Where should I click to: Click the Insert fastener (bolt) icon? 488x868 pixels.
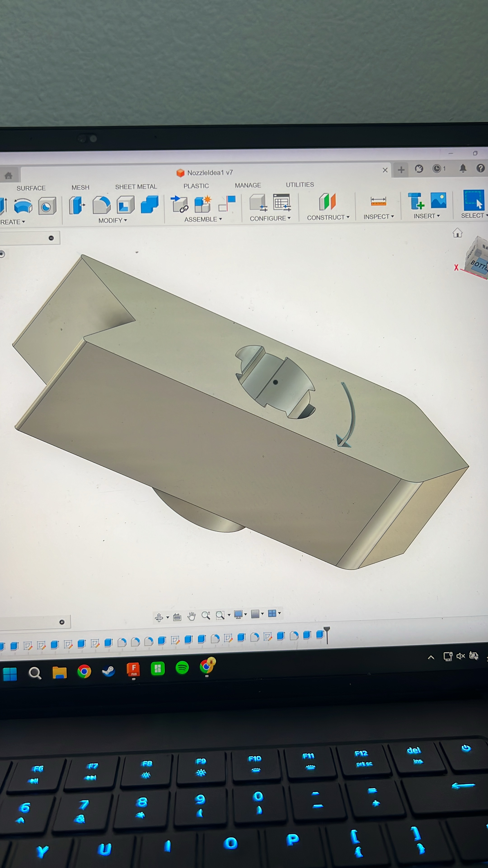tap(416, 201)
